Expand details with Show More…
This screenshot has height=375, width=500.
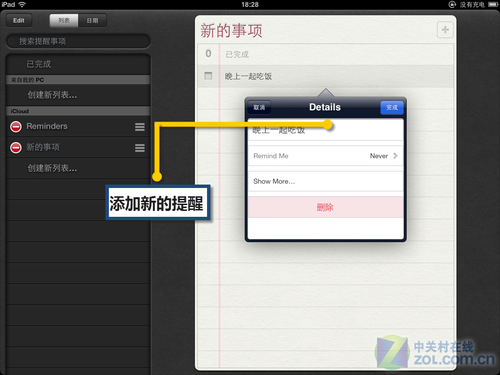325,181
